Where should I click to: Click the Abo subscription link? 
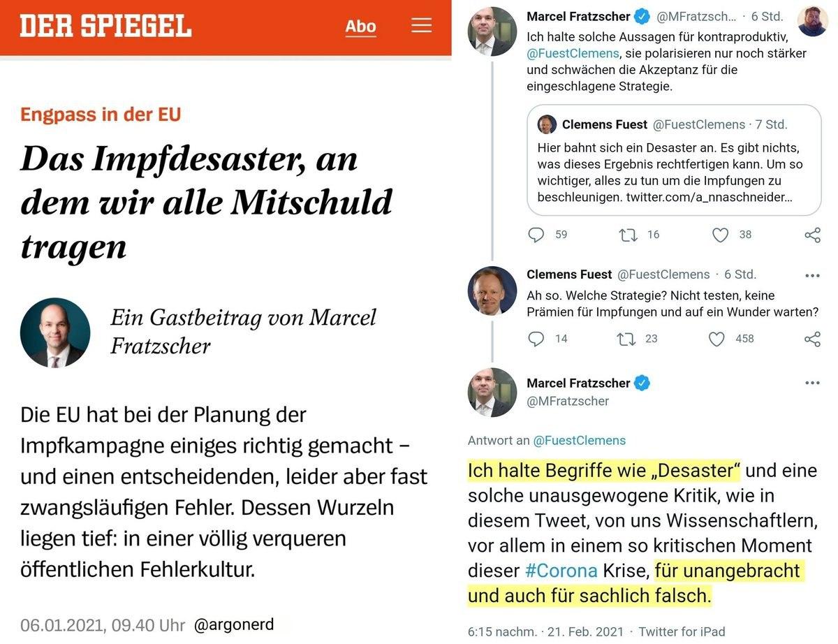pos(360,27)
